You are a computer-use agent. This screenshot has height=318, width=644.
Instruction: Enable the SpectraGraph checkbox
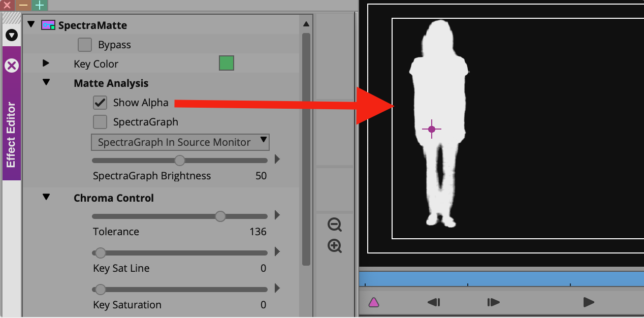100,122
